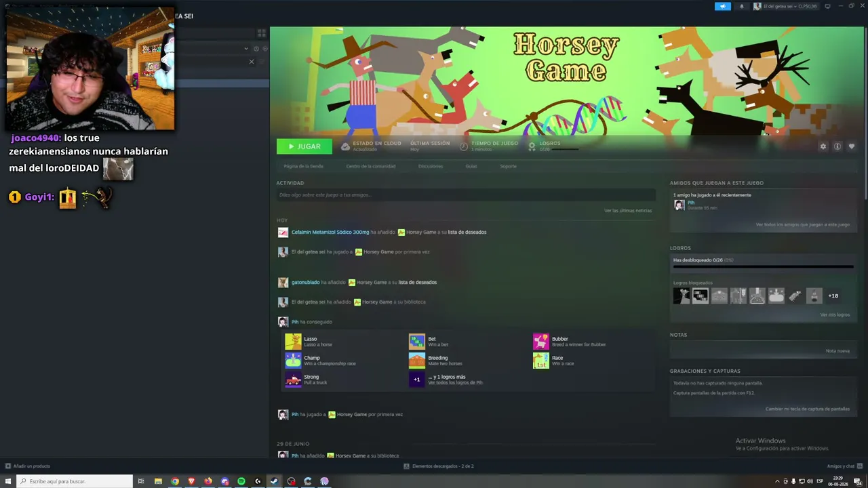The width and height of the screenshot is (868, 488).
Task: Open Steam announcements megaphone button
Action: (723, 6)
